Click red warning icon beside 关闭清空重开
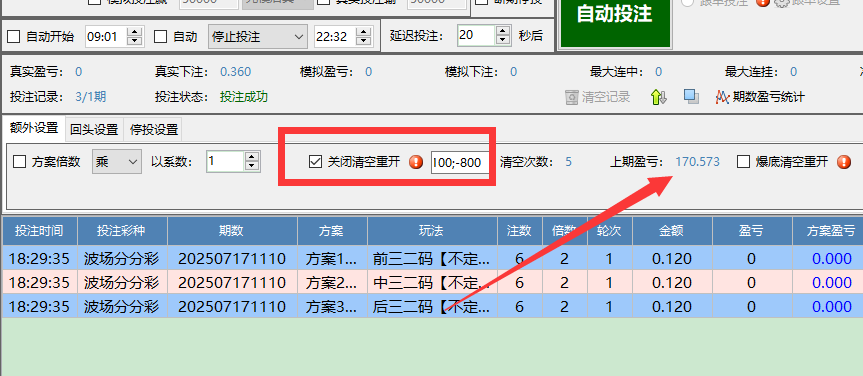This screenshot has width=863, height=376. 416,162
